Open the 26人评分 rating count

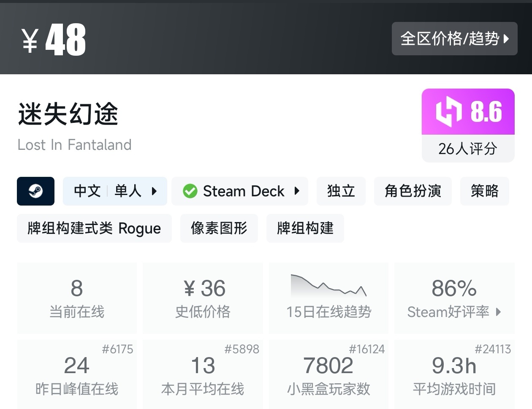pyautogui.click(x=468, y=149)
